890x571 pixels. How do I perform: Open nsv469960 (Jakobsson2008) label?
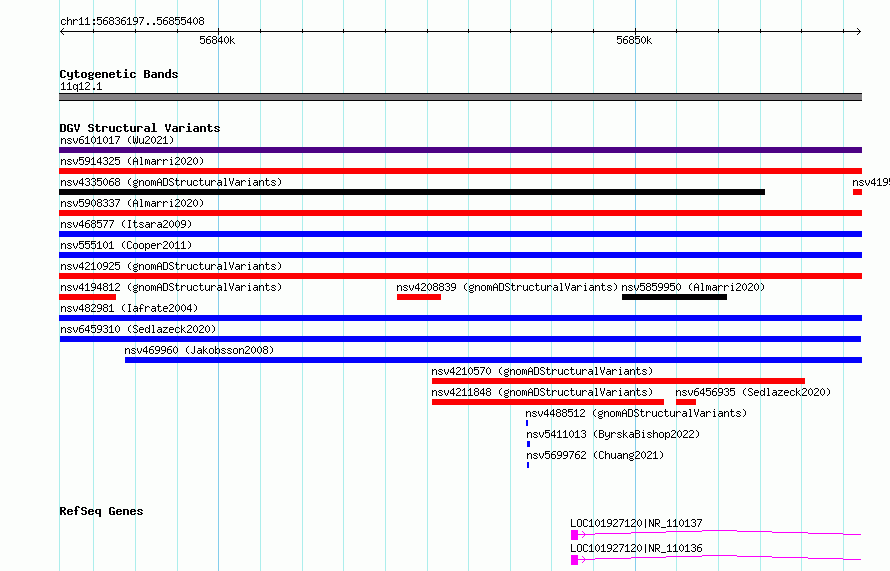pyautogui.click(x=199, y=350)
